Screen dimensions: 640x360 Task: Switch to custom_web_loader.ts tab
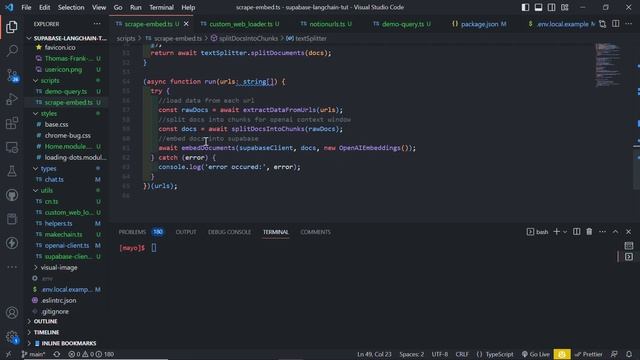point(240,24)
